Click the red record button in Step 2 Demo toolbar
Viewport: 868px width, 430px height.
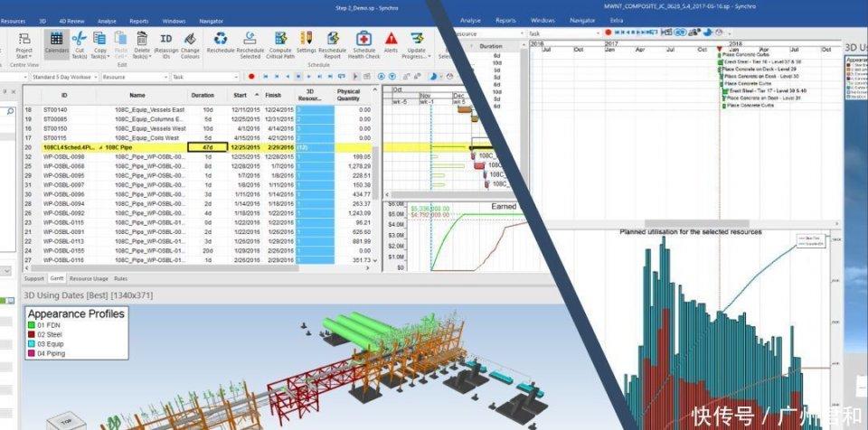[x=251, y=77]
